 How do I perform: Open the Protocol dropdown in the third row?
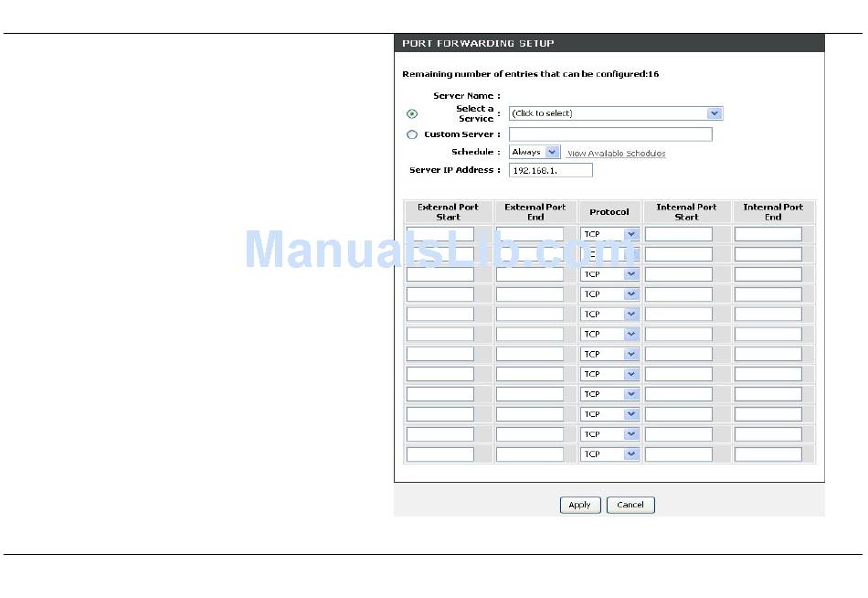(609, 274)
